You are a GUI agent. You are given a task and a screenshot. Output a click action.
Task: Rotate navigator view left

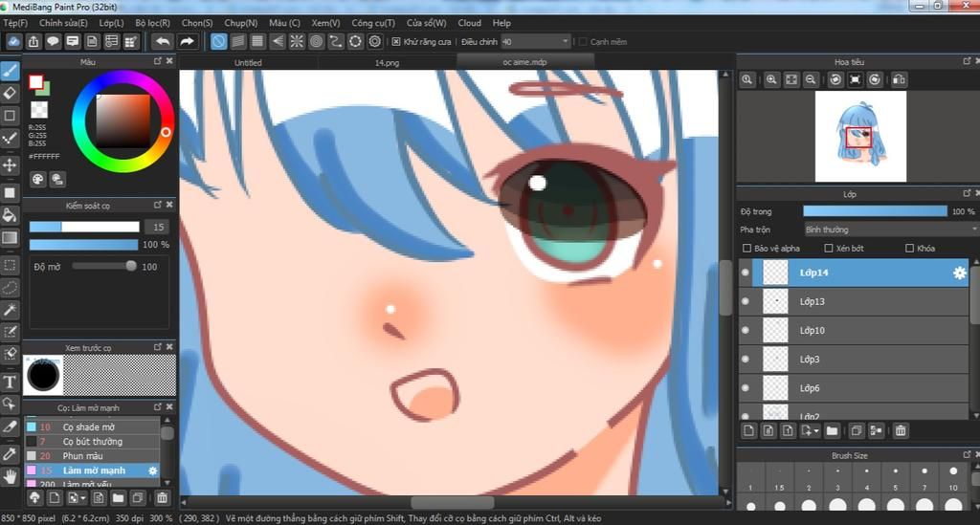click(x=835, y=80)
